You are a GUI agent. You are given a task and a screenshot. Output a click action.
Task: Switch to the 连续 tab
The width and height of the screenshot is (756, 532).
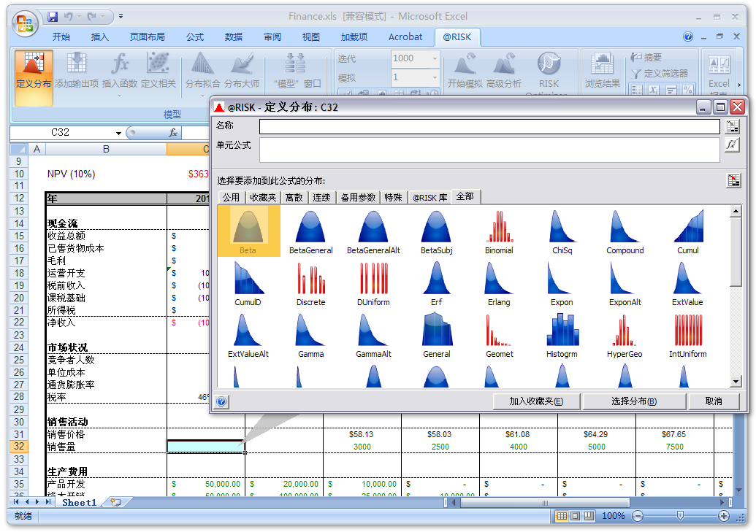coord(321,198)
